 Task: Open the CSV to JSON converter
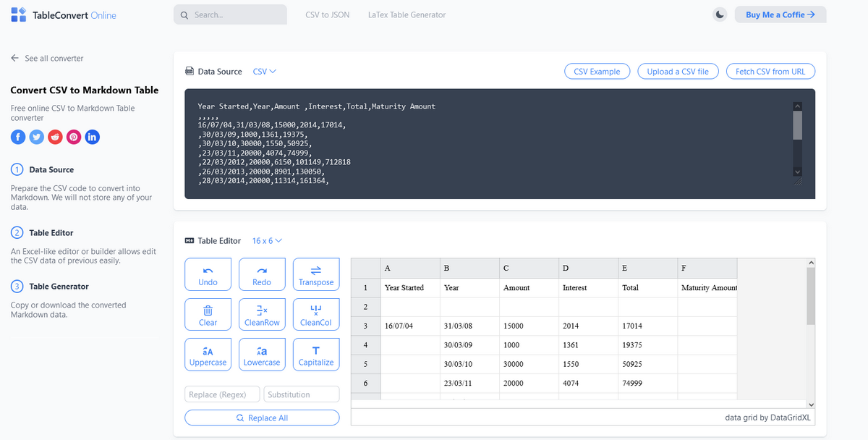pyautogui.click(x=327, y=14)
